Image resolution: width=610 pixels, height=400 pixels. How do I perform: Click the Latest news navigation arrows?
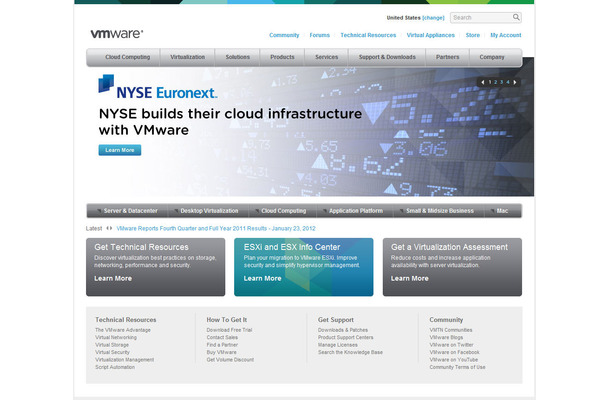pos(109,228)
